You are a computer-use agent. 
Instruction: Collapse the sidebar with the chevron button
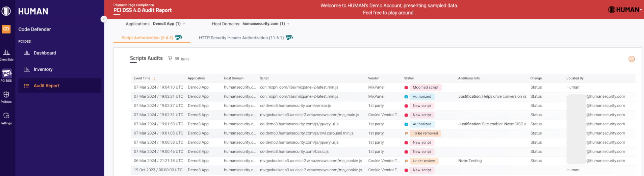click(104, 19)
